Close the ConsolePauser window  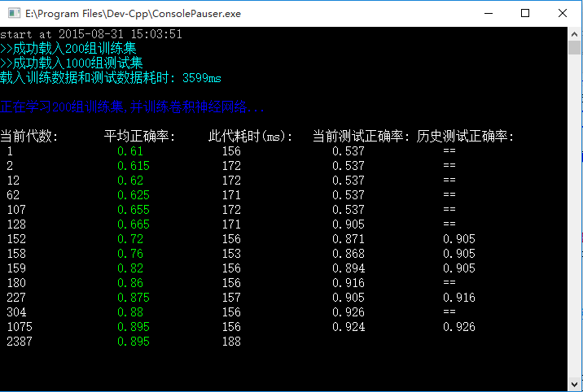[563, 13]
